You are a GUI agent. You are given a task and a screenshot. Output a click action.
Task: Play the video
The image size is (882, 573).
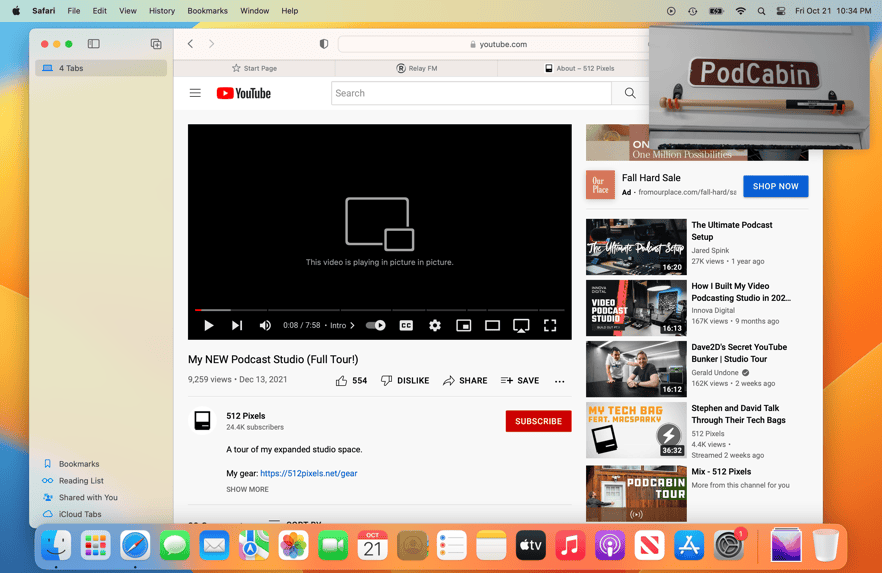[x=209, y=326]
